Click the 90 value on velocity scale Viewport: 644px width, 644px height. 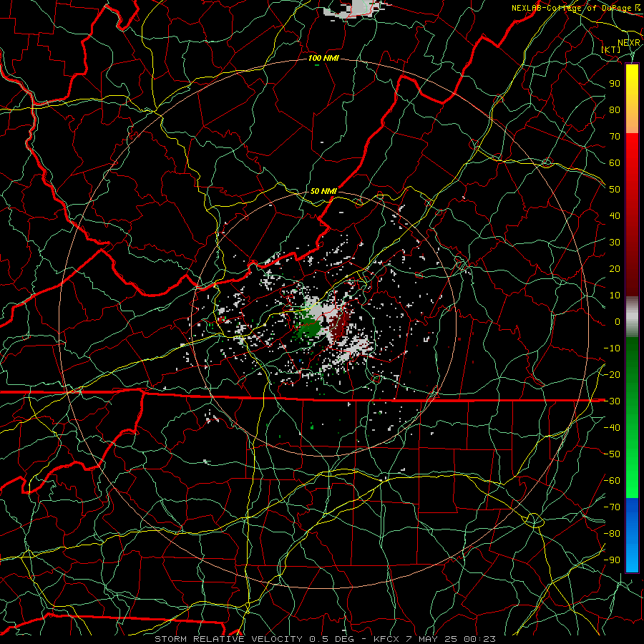coord(615,84)
